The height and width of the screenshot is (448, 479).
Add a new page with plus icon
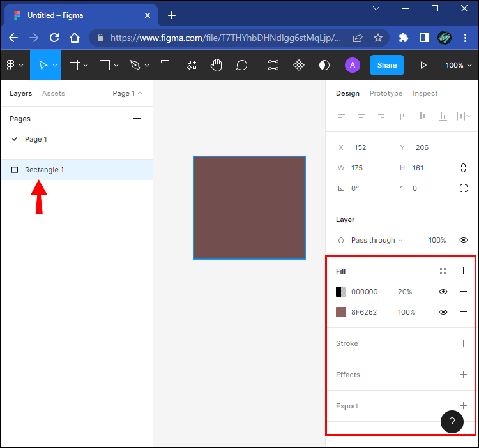137,119
